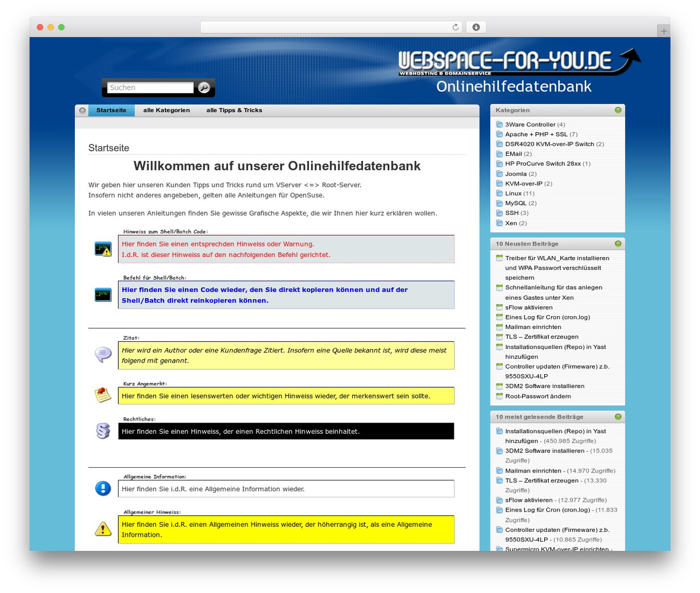Open Mailman einrichten in Neusten Beiträge
The height and width of the screenshot is (593, 700).
(x=533, y=327)
